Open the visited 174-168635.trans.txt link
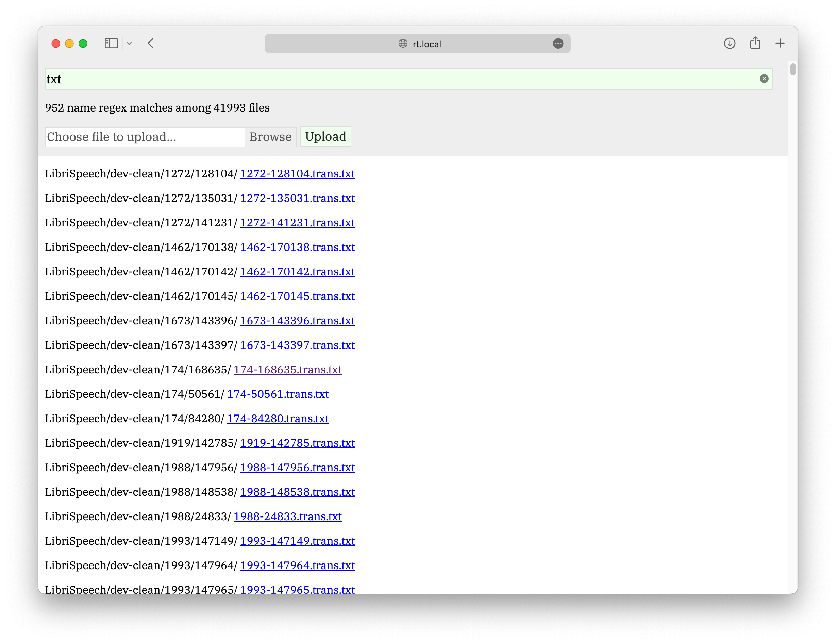 click(x=287, y=370)
